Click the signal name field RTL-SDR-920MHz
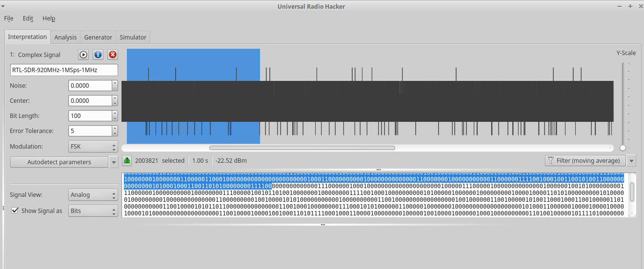This screenshot has height=269, width=644. 64,70
